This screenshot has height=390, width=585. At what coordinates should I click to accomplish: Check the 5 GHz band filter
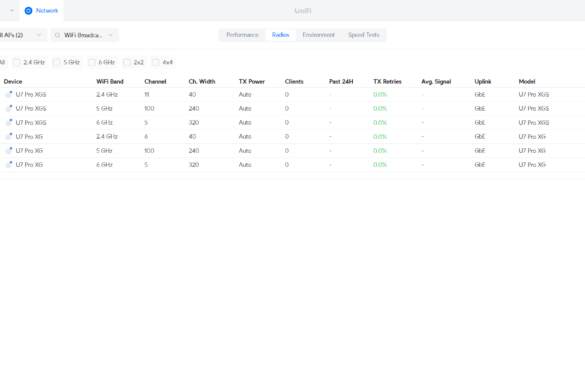(57, 62)
